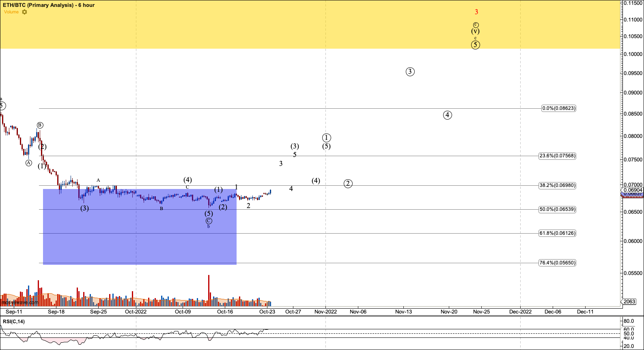644x350 pixels.
Task: Click the 0.10500 price axis value
Action: [633, 37]
